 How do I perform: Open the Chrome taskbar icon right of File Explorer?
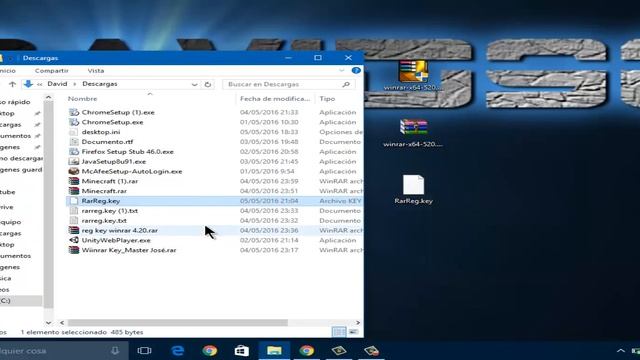[307, 351]
